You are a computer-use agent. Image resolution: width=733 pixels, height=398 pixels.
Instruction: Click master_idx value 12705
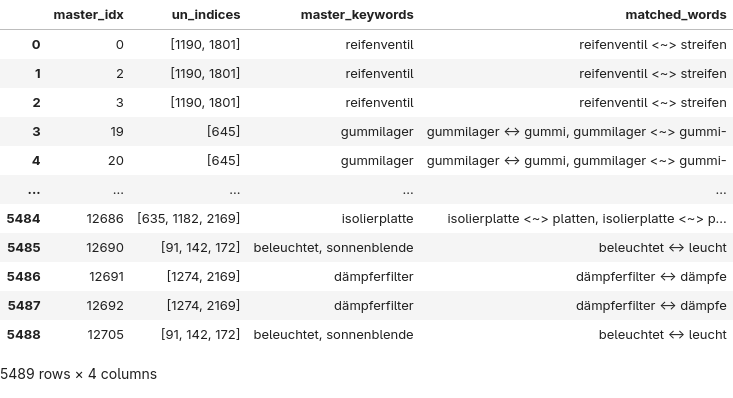click(x=106, y=335)
